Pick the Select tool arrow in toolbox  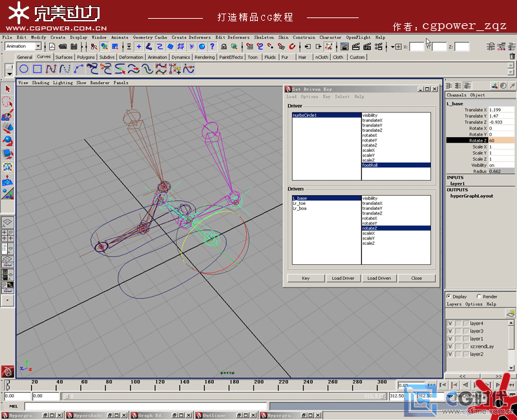pos(8,89)
